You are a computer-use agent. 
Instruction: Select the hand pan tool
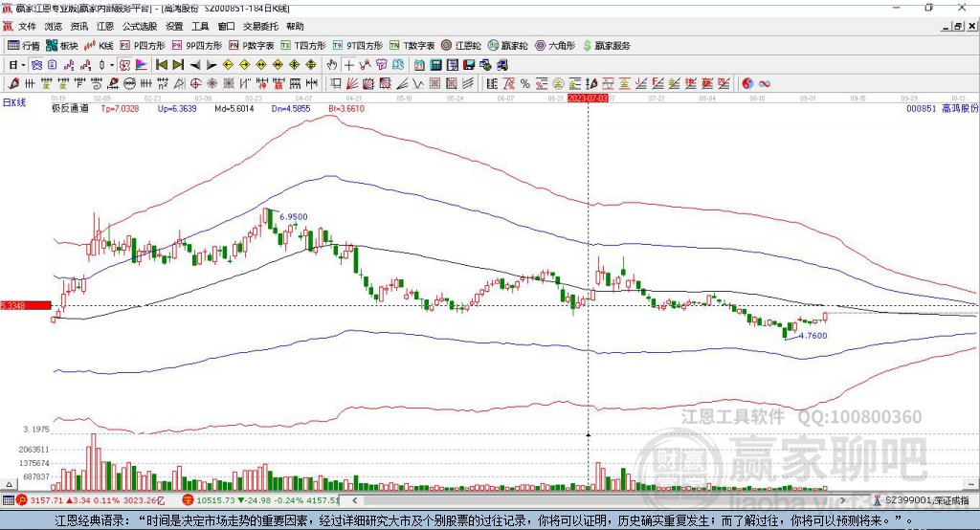pos(331,65)
